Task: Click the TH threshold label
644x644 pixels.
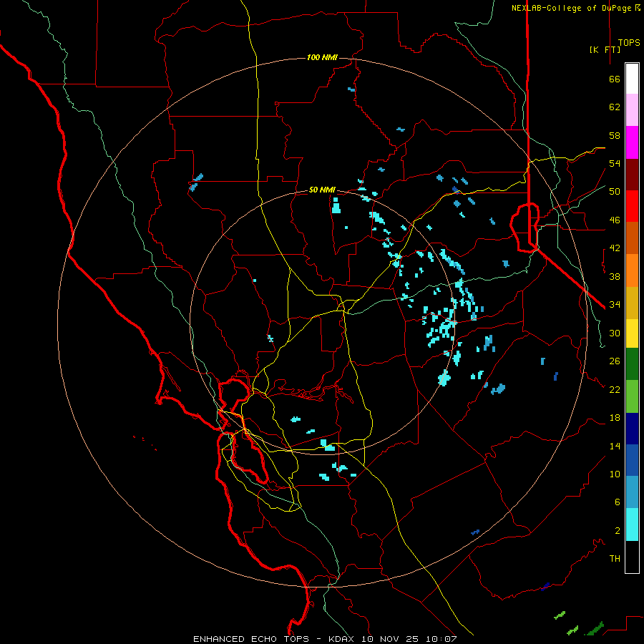Action: pyautogui.click(x=615, y=559)
